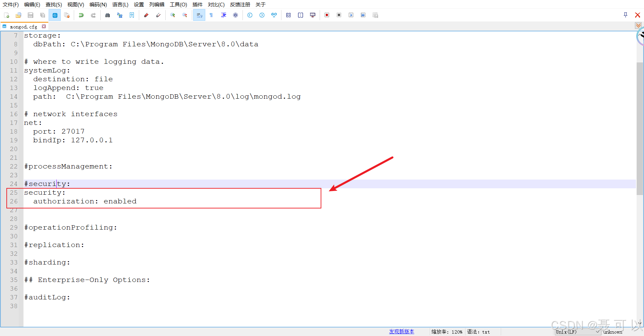This screenshot has width=644, height=336.
Task: Start macro recording with the red dot icon
Action: (327, 15)
